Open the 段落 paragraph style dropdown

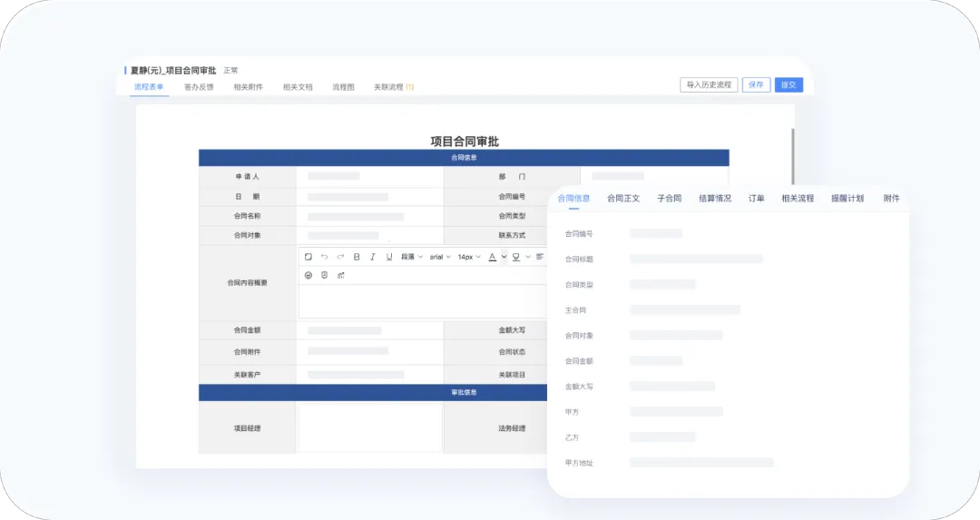tap(412, 257)
